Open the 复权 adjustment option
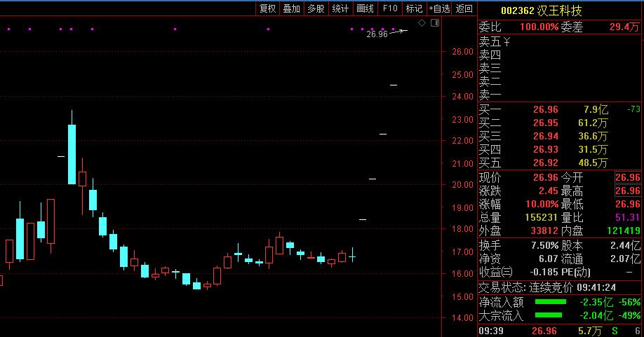The image size is (644, 337). click(268, 8)
